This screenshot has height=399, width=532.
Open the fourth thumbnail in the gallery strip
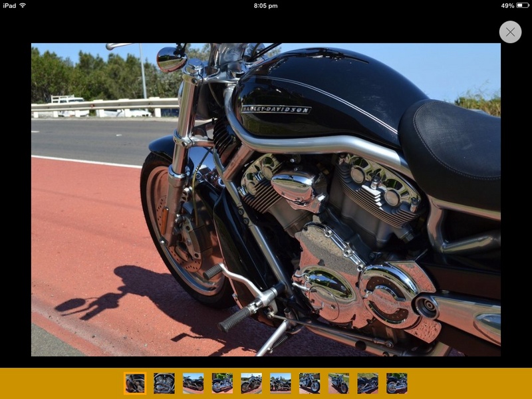[x=222, y=384]
